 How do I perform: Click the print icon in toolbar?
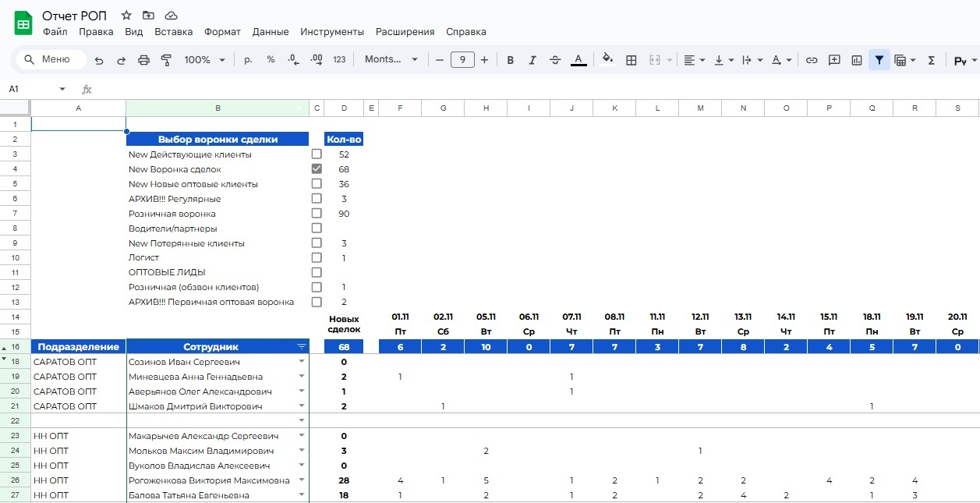pos(143,60)
